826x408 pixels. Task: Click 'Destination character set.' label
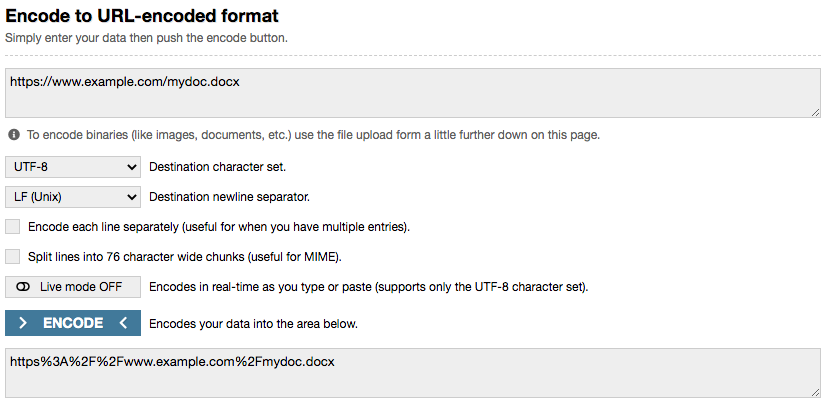click(218, 167)
